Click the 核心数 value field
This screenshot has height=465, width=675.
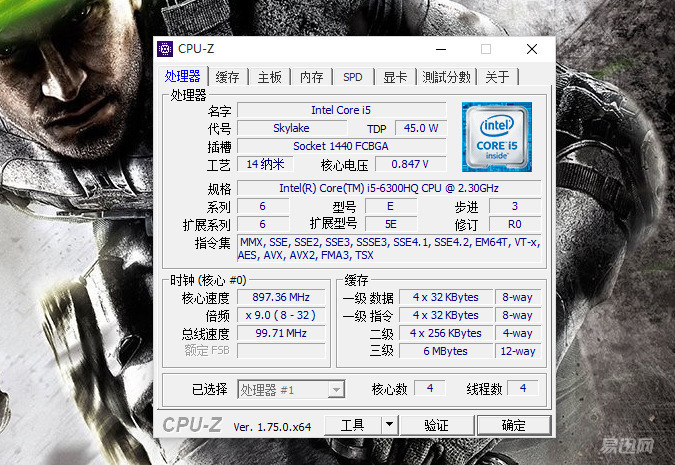tap(430, 388)
